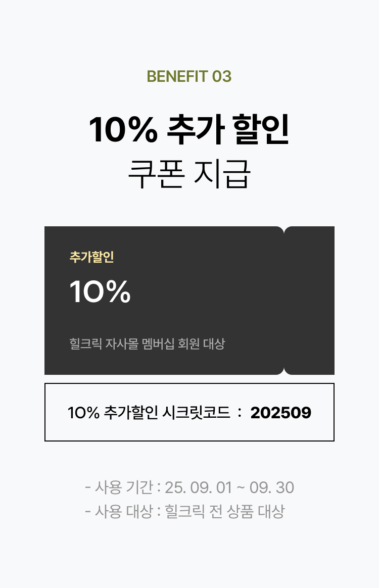Select the bold code 202509

pyautogui.click(x=280, y=413)
